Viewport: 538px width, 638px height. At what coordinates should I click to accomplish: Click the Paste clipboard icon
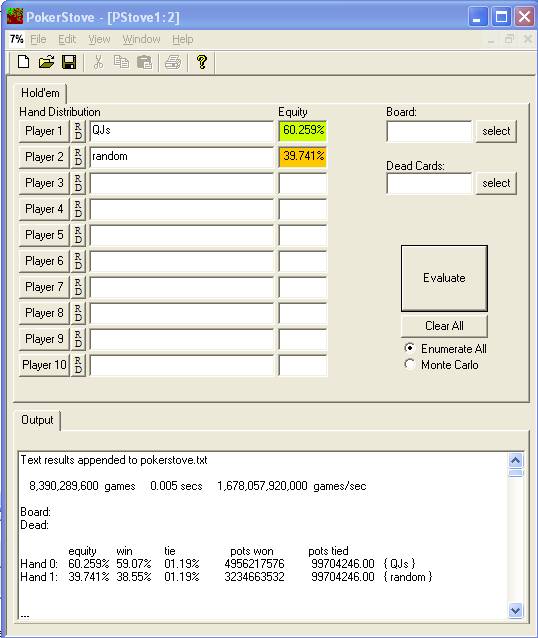(x=144, y=62)
